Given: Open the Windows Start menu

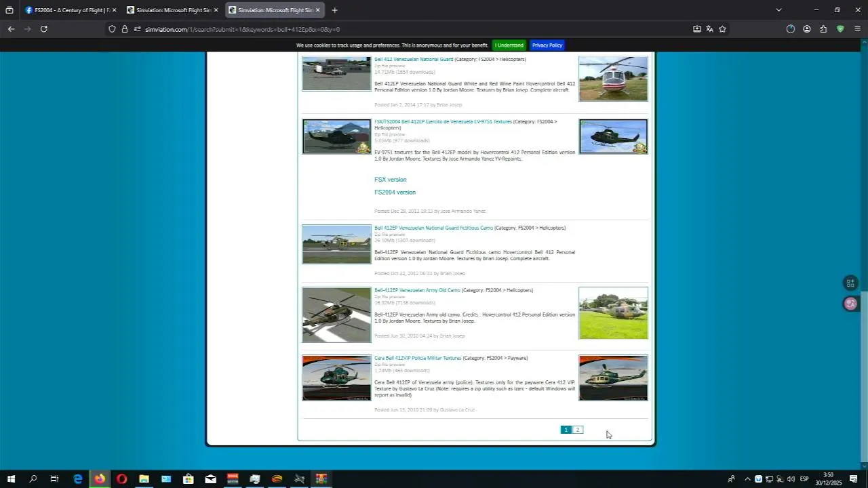Looking at the screenshot, I should (11, 479).
